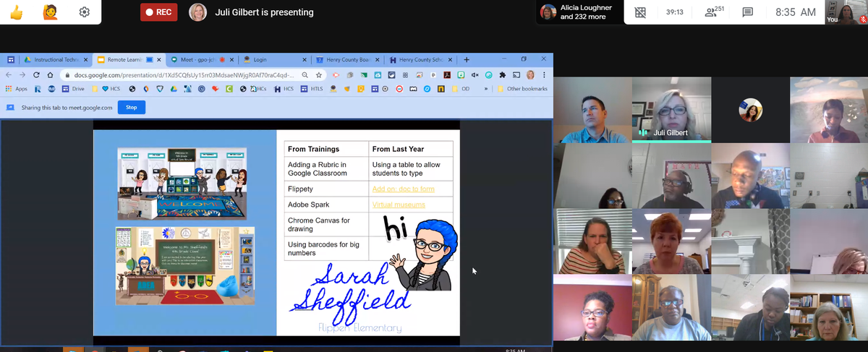Switch to the Instructional Techn... browser tab

coord(56,59)
